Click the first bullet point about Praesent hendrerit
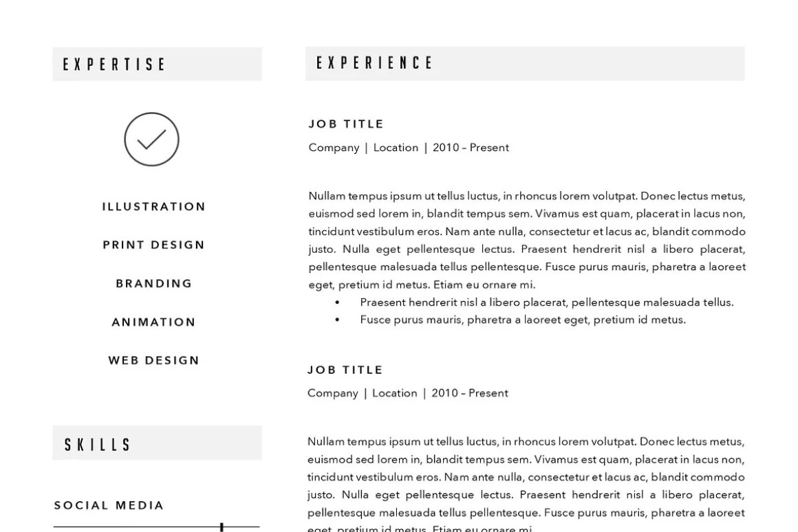798x532 pixels. click(x=547, y=302)
